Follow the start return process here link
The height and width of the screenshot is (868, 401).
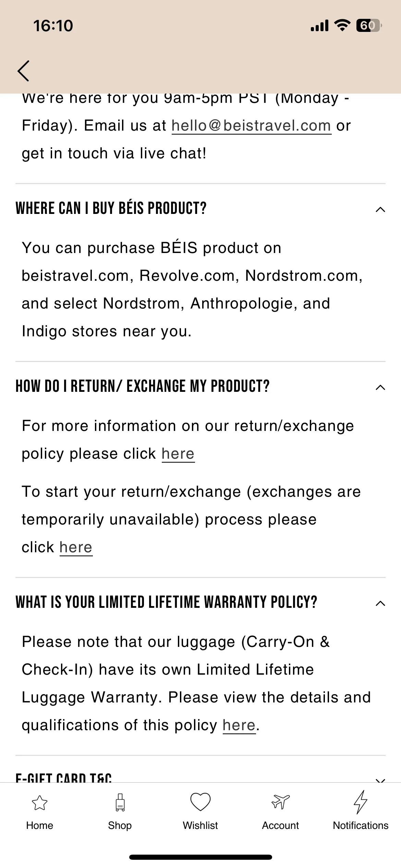coord(76,547)
